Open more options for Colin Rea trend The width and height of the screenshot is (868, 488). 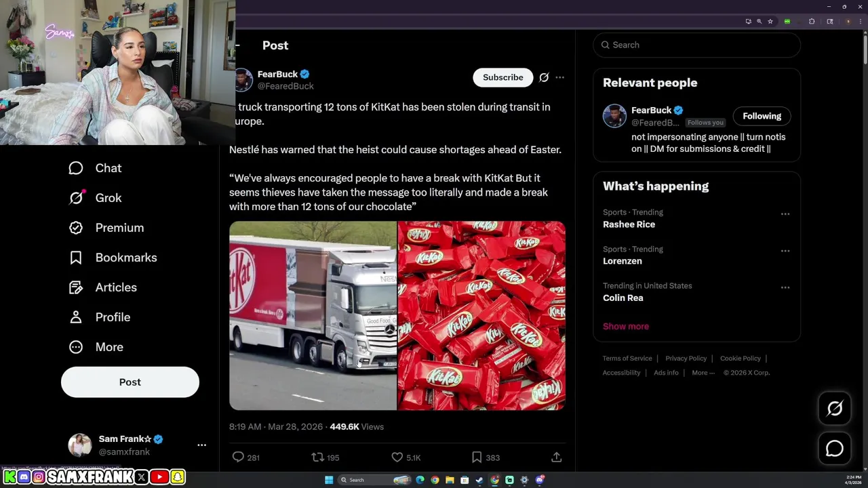tap(785, 287)
